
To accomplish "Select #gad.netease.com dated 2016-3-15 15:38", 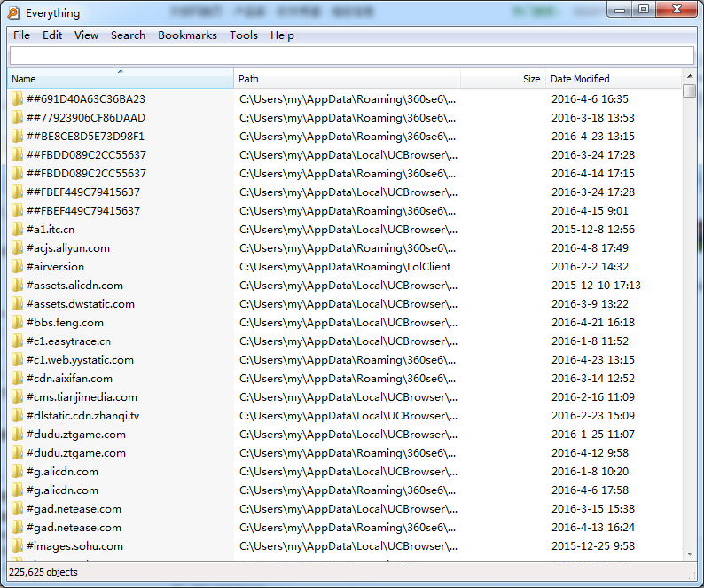I will coord(74,509).
